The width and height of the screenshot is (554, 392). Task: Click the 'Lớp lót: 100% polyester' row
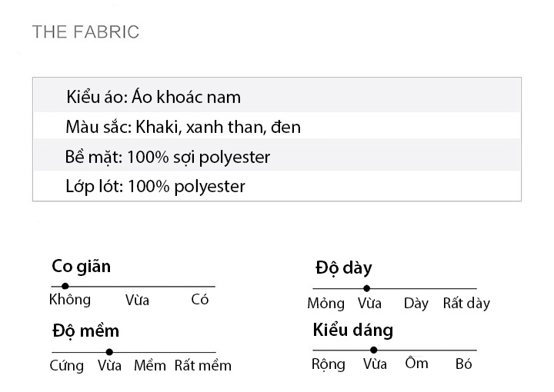277,186
